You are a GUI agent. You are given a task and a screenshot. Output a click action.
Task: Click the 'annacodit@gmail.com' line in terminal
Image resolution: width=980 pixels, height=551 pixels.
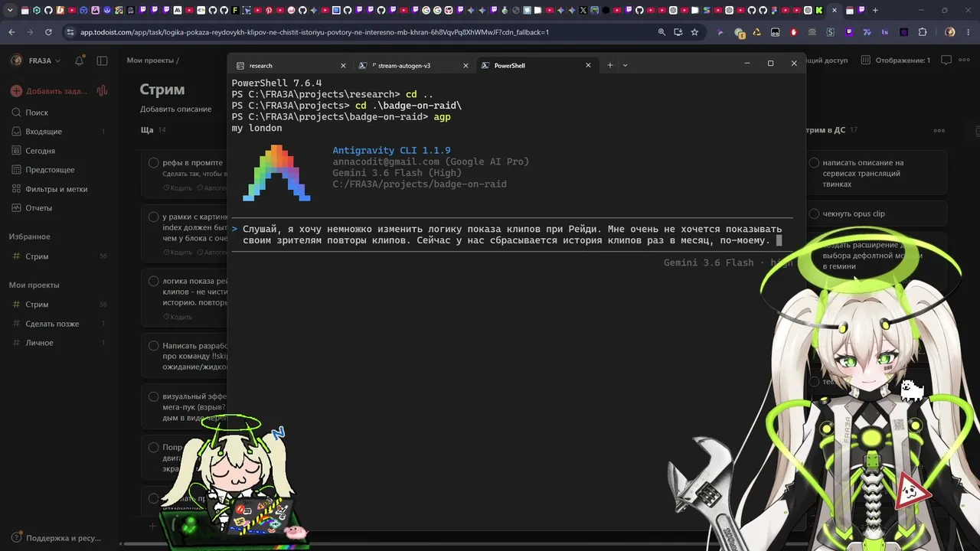[430, 162]
